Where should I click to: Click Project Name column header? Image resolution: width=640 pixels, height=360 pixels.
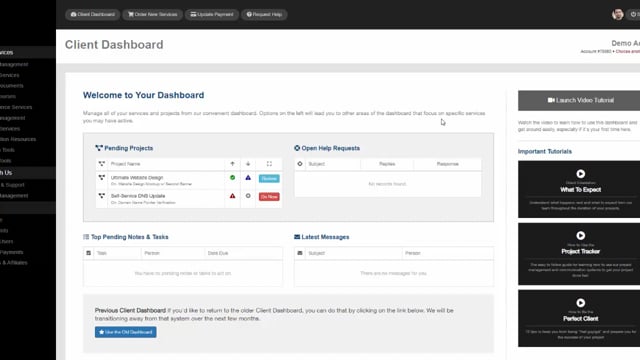(x=125, y=164)
